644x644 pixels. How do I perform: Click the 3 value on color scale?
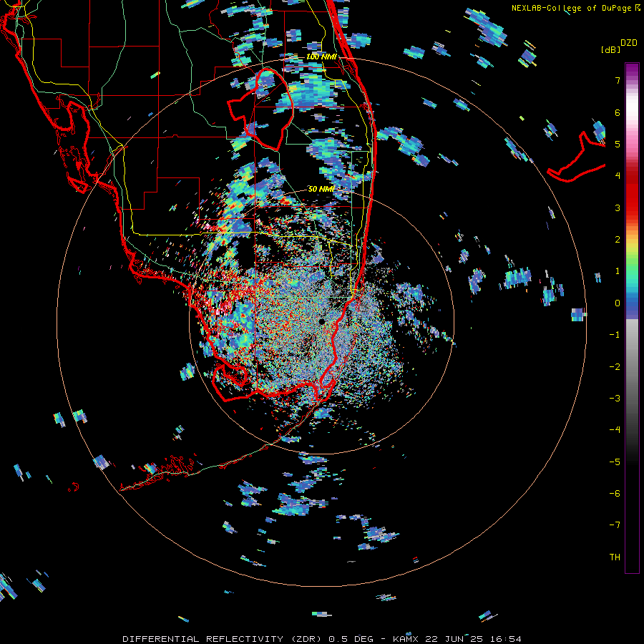click(x=618, y=208)
